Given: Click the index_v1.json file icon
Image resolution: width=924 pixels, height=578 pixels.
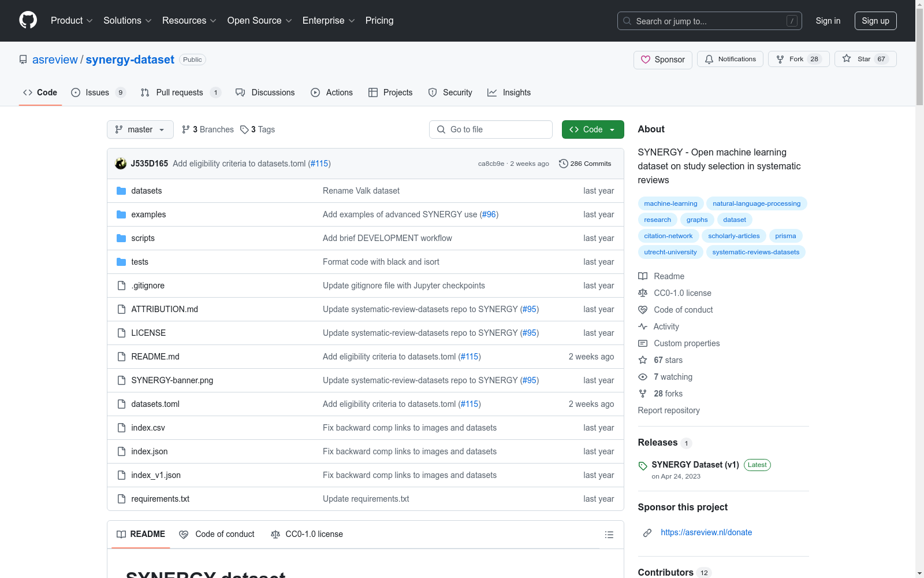Looking at the screenshot, I should (121, 475).
